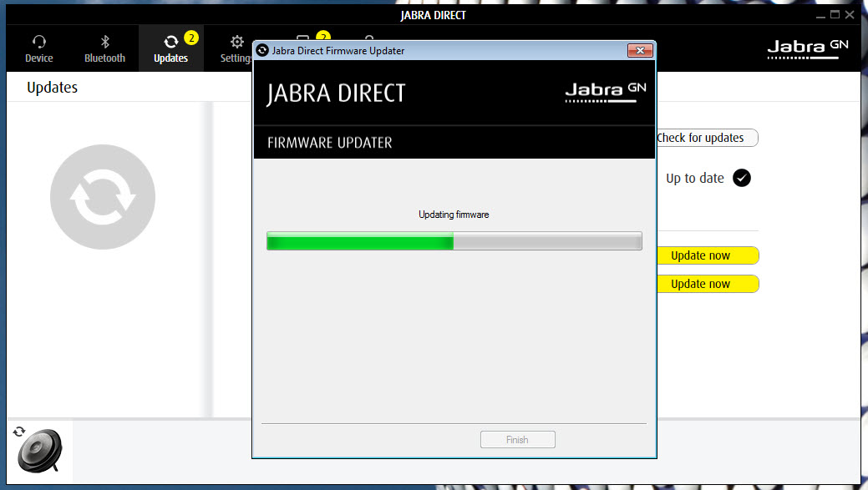Click the Firmware Updater title bar icon
Viewport: 868px width, 490px height.
point(263,50)
